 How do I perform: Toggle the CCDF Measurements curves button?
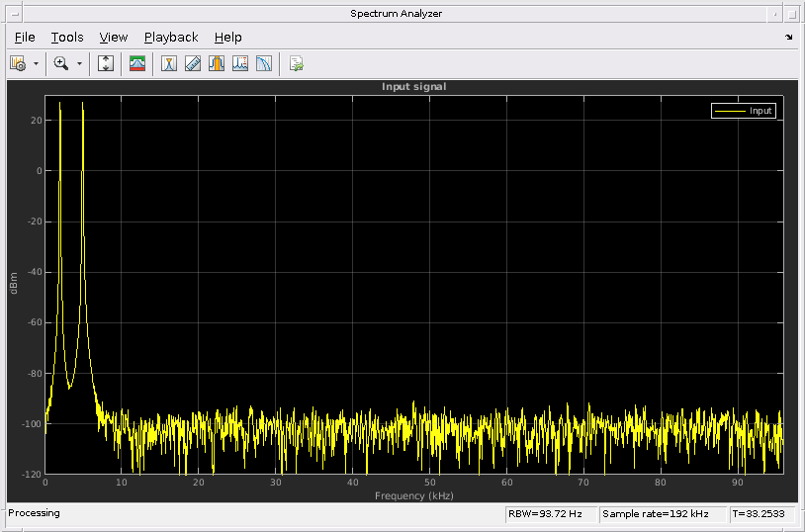[264, 63]
